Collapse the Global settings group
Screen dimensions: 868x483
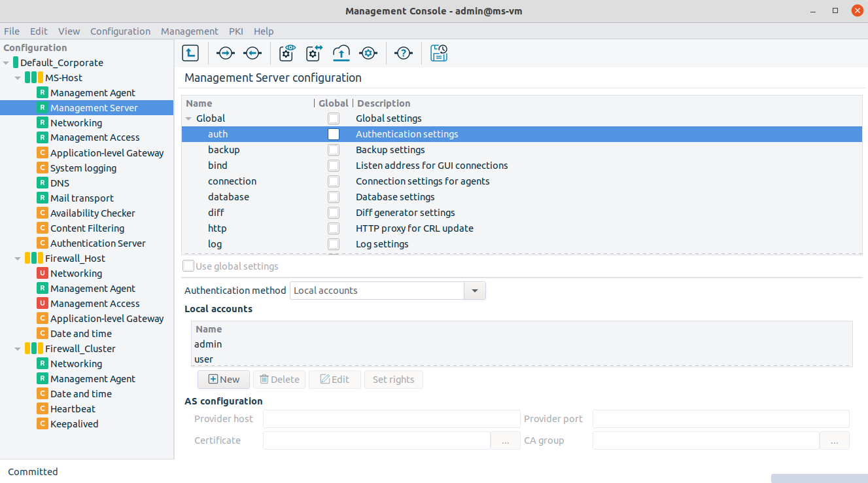pos(189,118)
